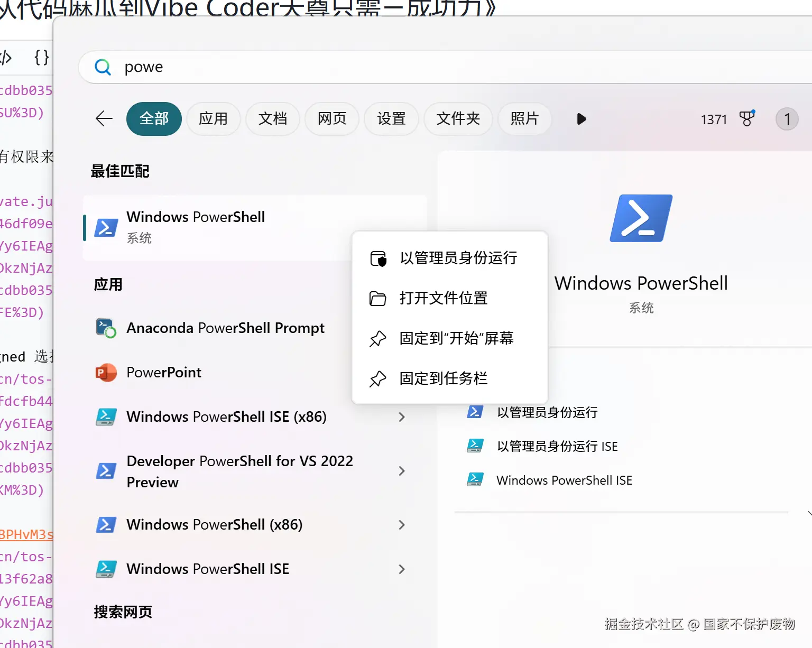Click the Windows PowerShell ISE list icon

pos(106,569)
